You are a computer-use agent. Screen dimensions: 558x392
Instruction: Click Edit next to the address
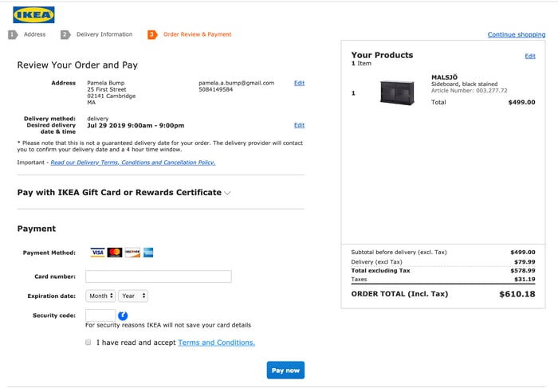click(x=299, y=83)
